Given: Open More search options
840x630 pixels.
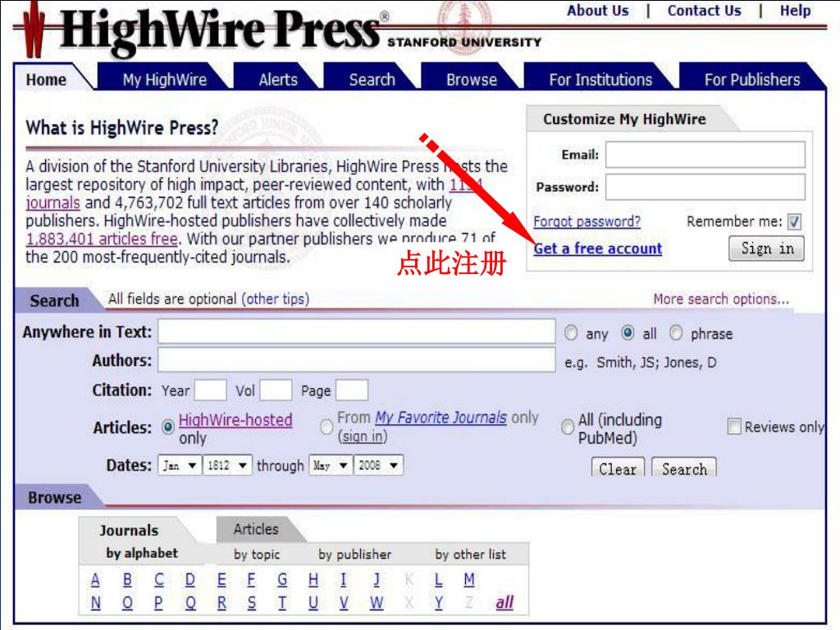Looking at the screenshot, I should click(x=721, y=299).
